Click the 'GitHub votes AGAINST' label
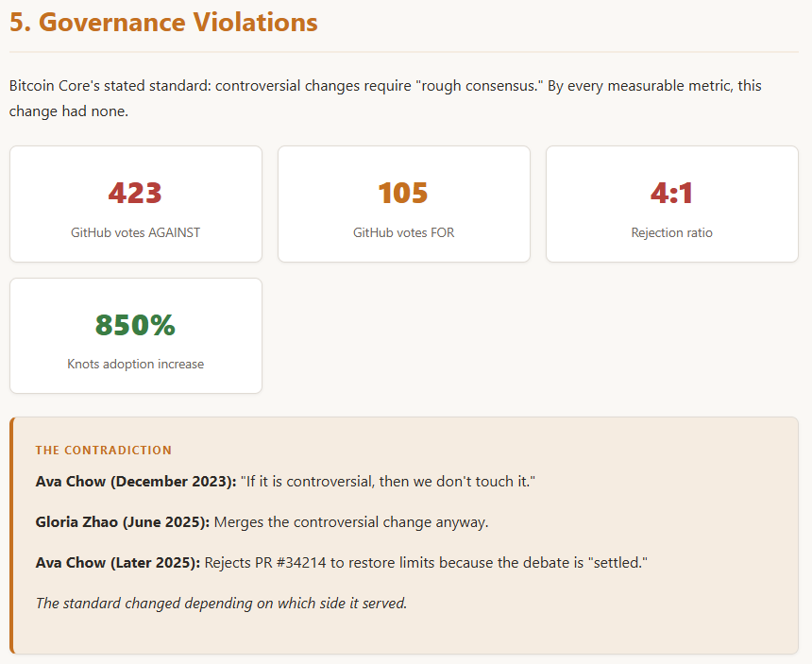812x664 pixels. pos(135,232)
